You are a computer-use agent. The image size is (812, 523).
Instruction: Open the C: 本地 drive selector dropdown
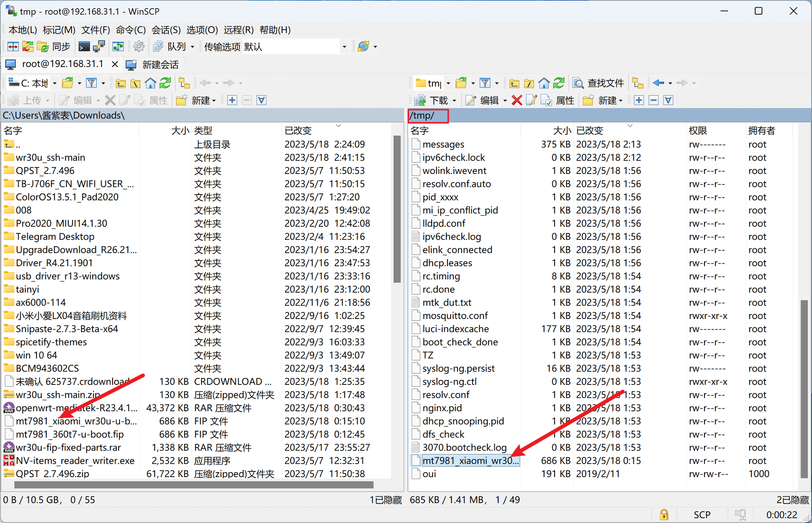[54, 83]
